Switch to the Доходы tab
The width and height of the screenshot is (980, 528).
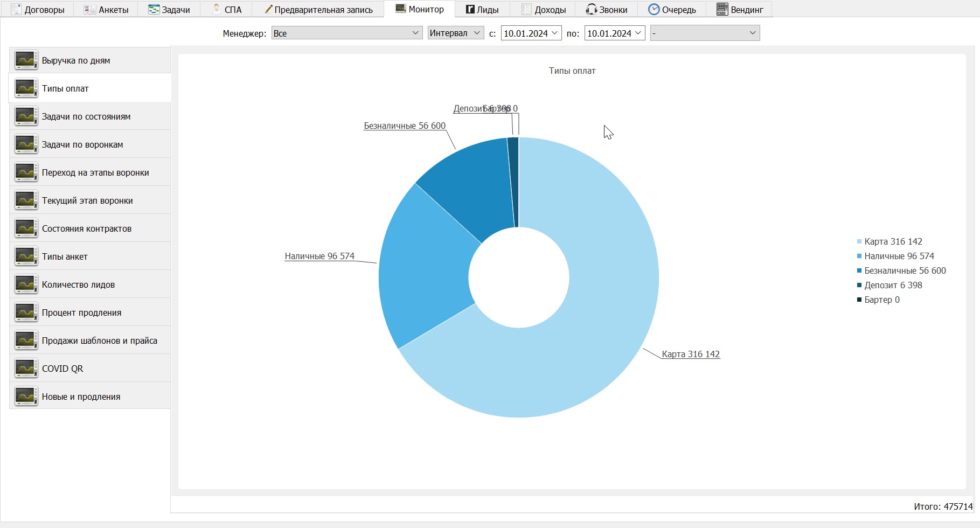point(544,10)
